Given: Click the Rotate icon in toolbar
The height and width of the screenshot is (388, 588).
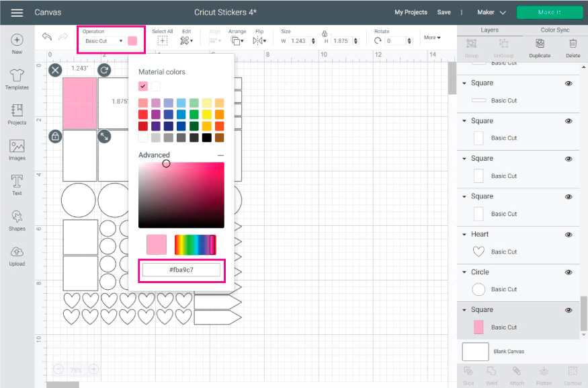Looking at the screenshot, I should (x=378, y=40).
